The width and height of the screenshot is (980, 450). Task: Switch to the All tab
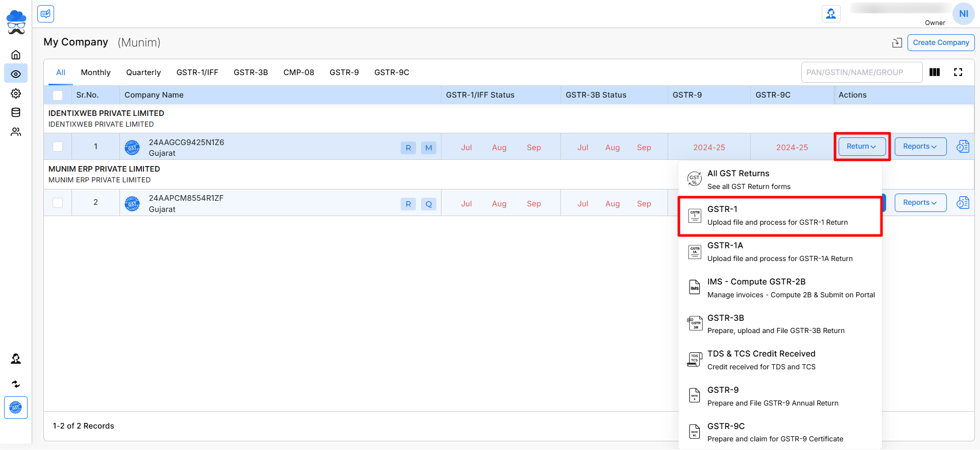(61, 73)
